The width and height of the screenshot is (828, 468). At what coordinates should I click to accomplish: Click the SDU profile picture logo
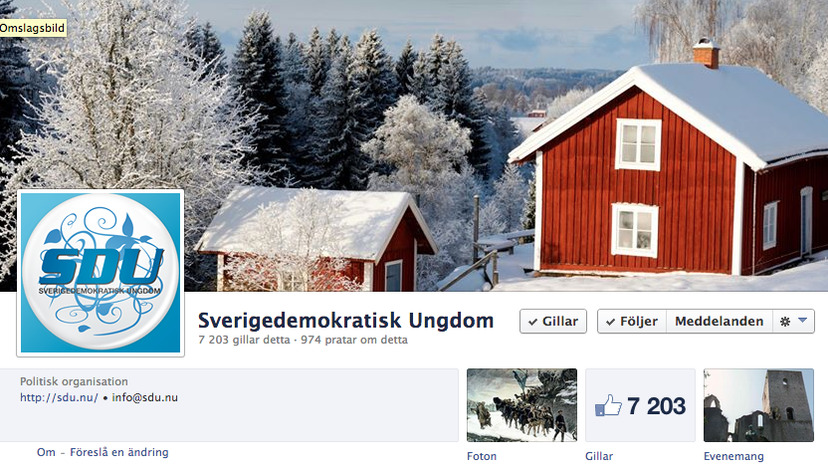[100, 273]
